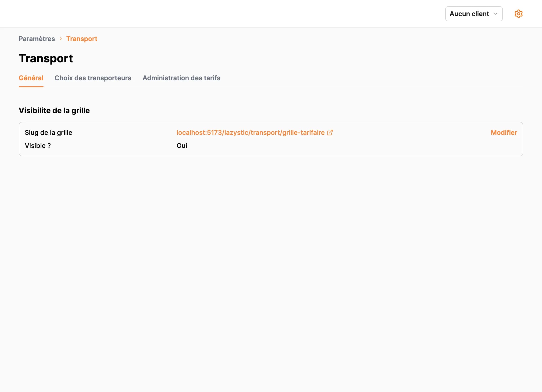
Task: Click the Aucun client text
Action: [469, 14]
